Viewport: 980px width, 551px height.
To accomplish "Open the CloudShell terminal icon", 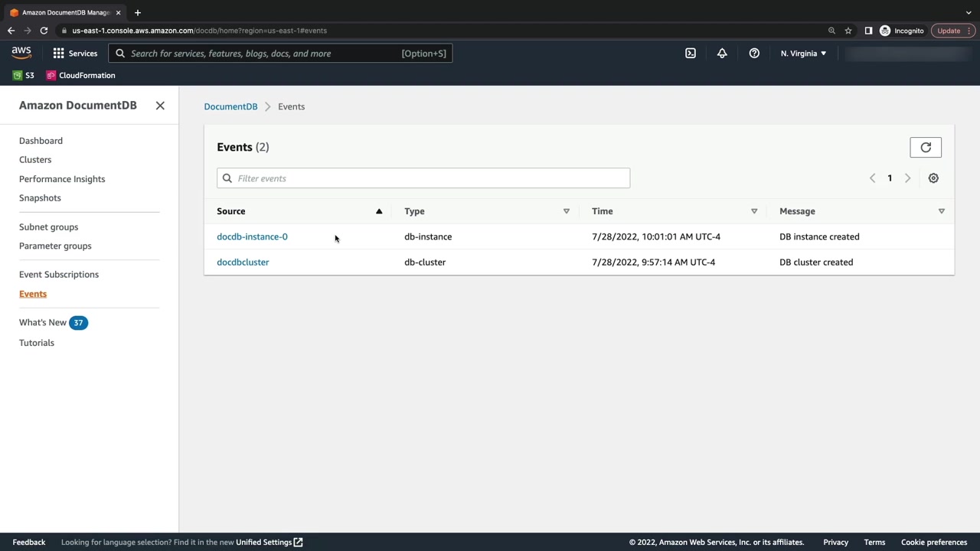I will tap(691, 54).
